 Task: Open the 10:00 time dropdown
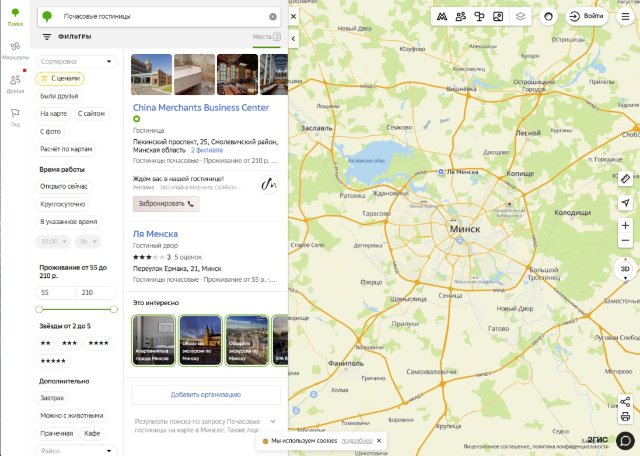point(53,241)
